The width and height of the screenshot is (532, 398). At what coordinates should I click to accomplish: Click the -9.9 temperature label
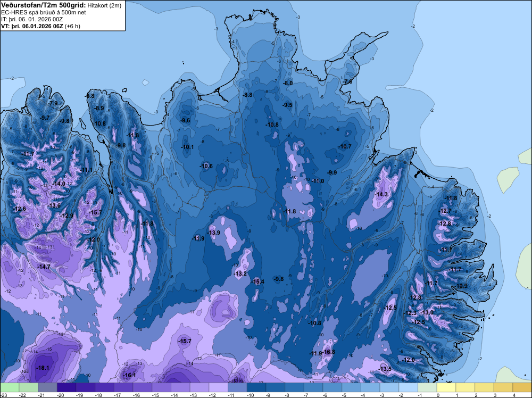click(x=332, y=172)
